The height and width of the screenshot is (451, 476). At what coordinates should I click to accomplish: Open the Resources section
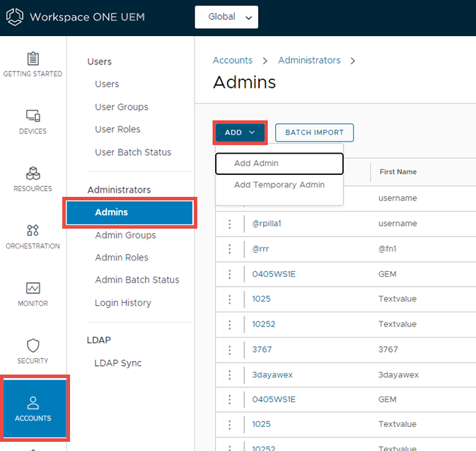click(x=33, y=179)
